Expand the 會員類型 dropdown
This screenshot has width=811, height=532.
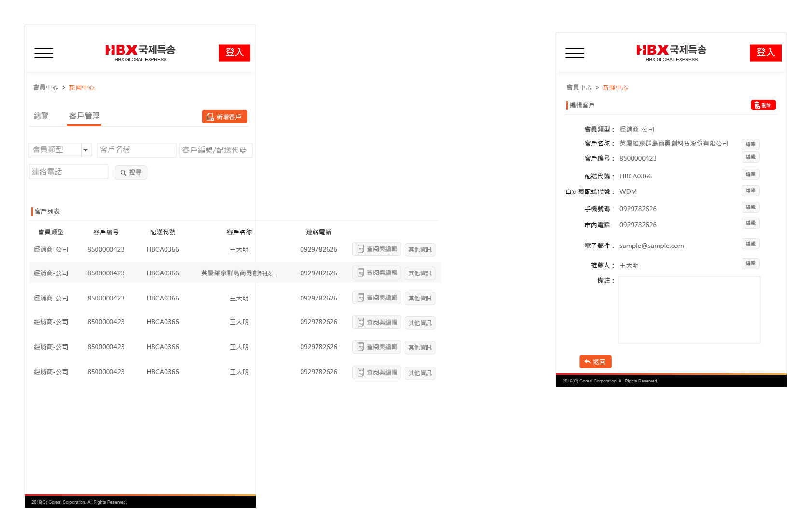click(x=86, y=150)
